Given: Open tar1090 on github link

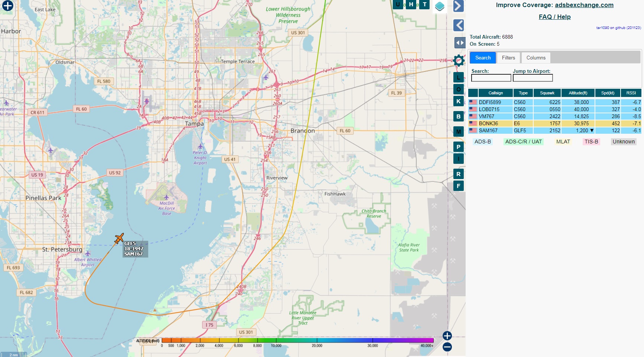Looking at the screenshot, I should [618, 27].
